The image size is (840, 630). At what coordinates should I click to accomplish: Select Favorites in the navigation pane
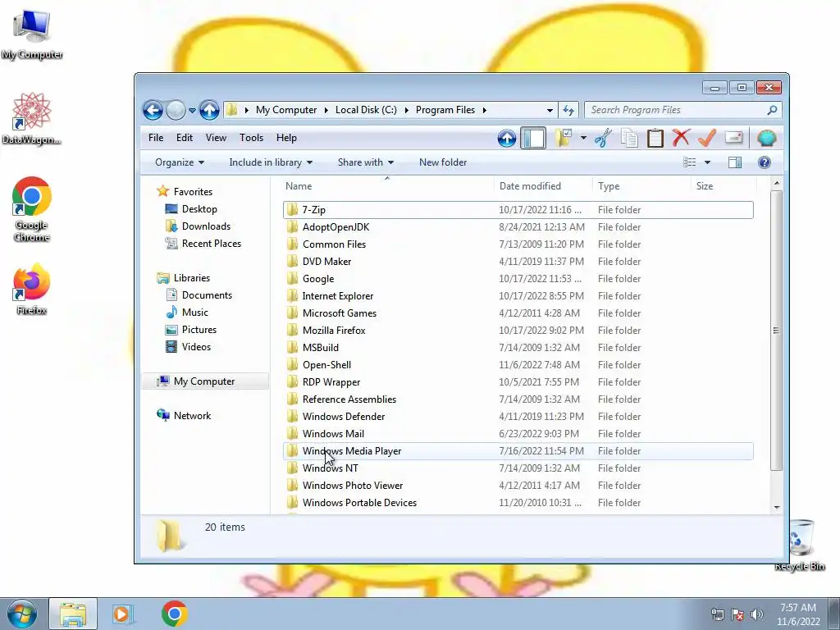(x=193, y=192)
